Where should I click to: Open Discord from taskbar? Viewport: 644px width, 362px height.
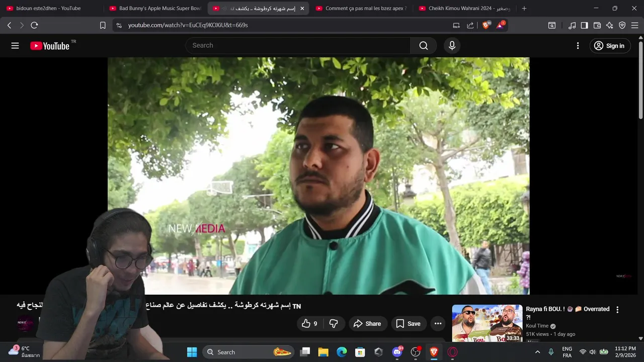[397, 352]
